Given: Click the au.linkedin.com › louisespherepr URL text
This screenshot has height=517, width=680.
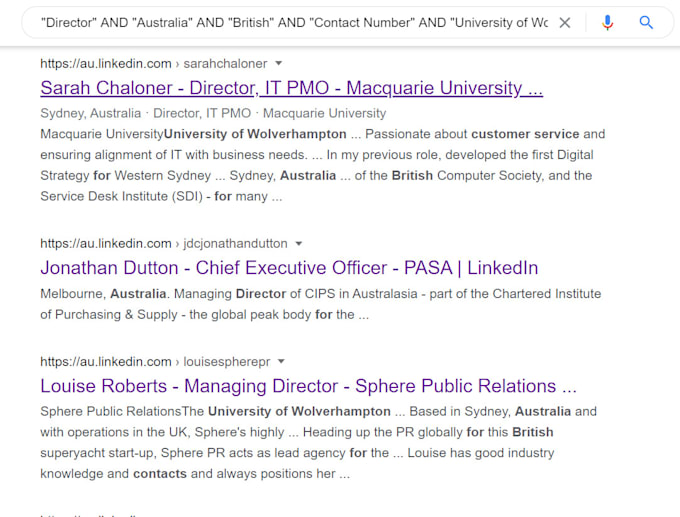Looking at the screenshot, I should pyautogui.click(x=155, y=362).
